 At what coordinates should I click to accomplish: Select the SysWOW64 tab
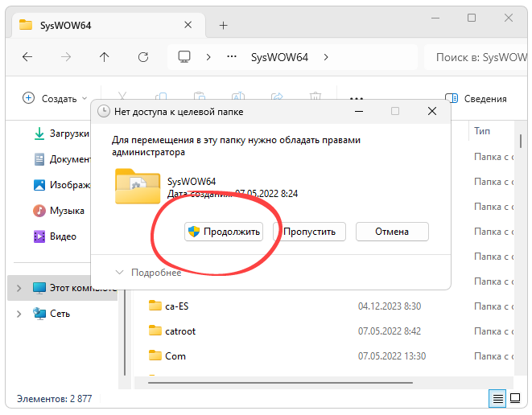pyautogui.click(x=109, y=25)
